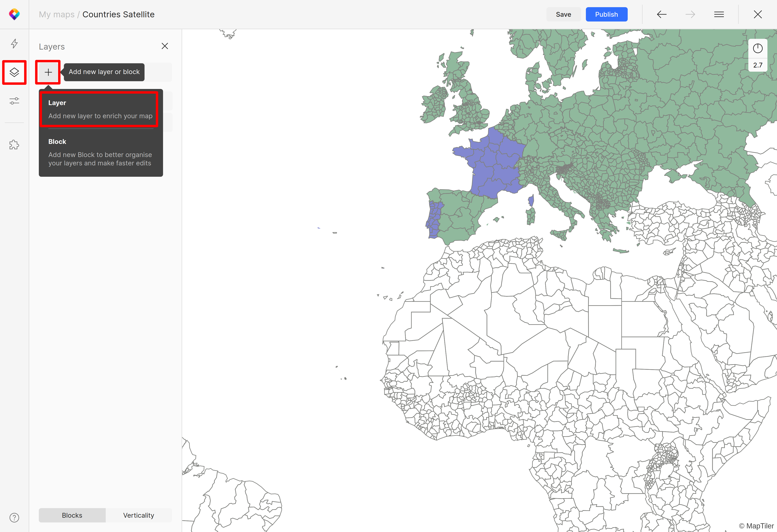Choose Block option in add menu
This screenshot has height=532, width=777.
click(x=100, y=152)
